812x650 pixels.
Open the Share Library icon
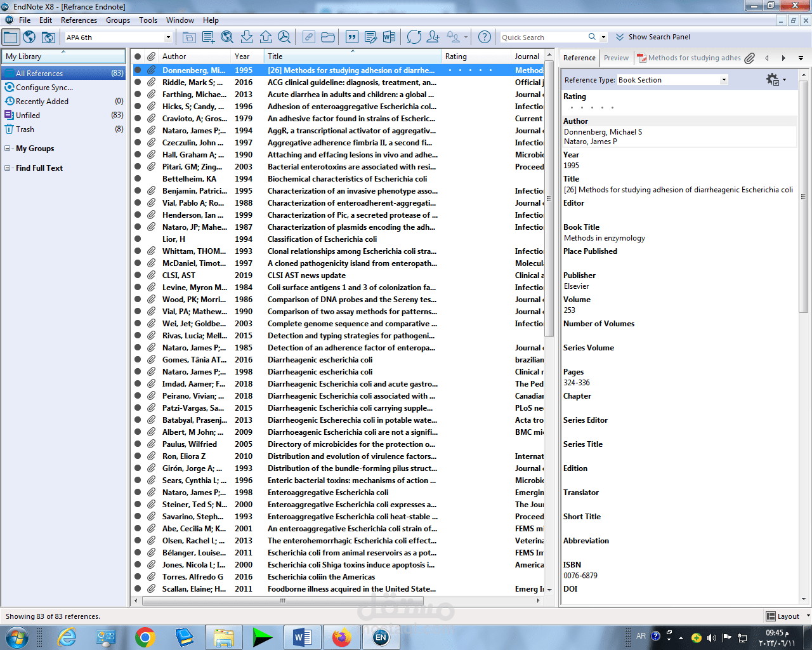433,37
